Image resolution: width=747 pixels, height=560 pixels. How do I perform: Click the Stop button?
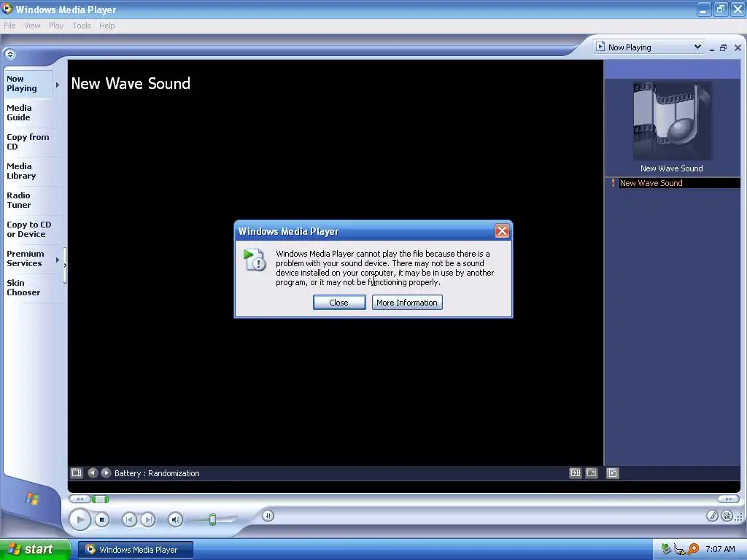(102, 519)
